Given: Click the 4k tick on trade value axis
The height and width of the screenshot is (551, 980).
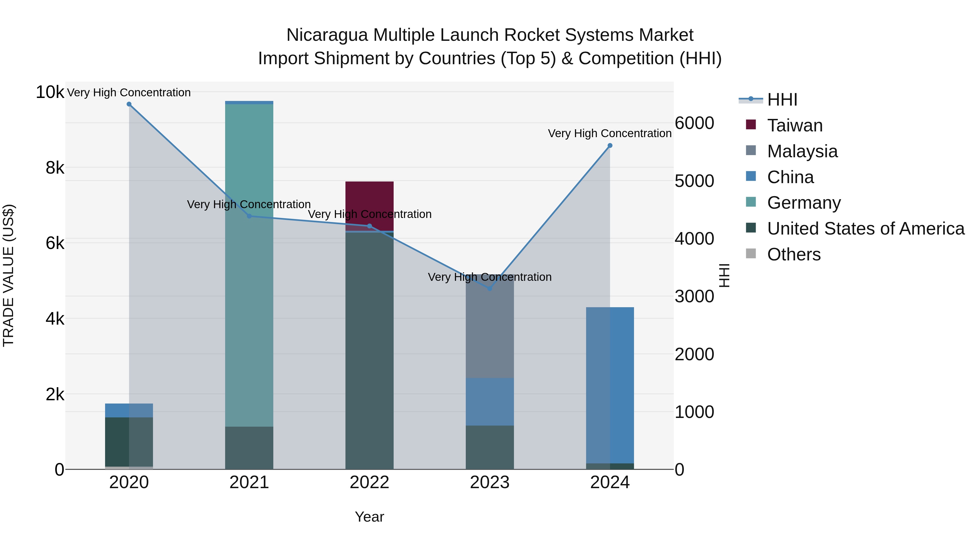Looking at the screenshot, I should tap(55, 319).
